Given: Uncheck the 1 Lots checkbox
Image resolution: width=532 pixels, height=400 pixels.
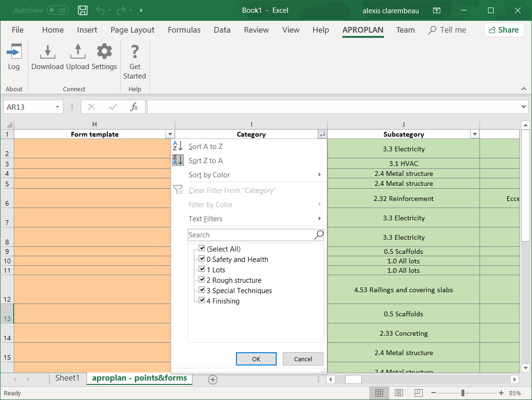Looking at the screenshot, I should pos(201,270).
